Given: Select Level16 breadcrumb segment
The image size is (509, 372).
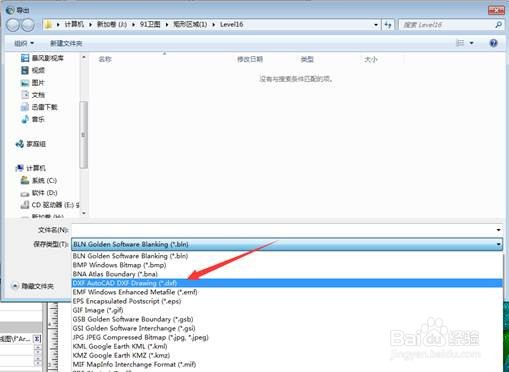Looking at the screenshot, I should point(231,24).
